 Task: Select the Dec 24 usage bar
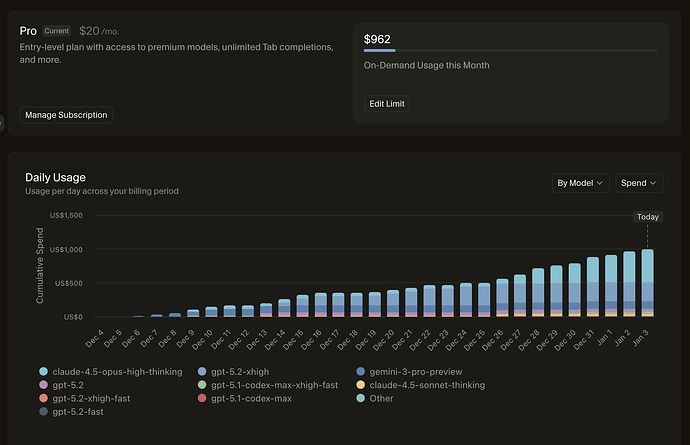click(x=466, y=300)
